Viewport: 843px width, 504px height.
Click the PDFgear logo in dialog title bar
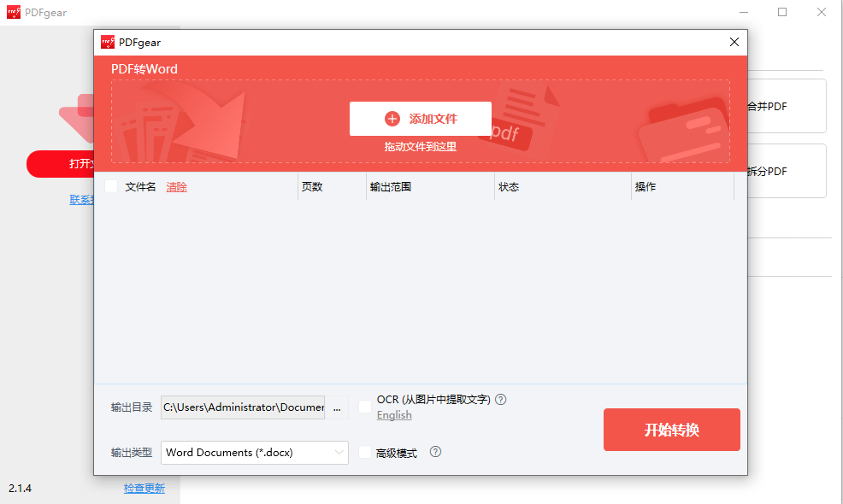[x=107, y=41]
